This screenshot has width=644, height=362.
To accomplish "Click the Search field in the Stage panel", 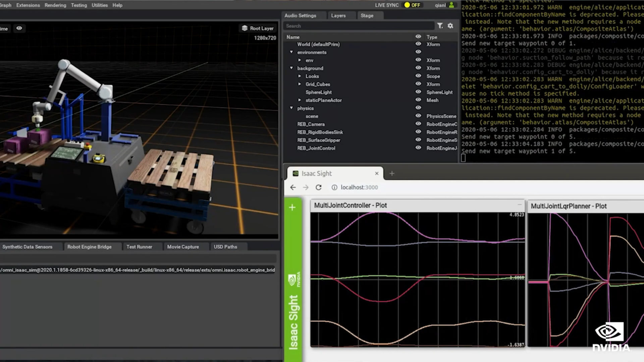I will (359, 26).
